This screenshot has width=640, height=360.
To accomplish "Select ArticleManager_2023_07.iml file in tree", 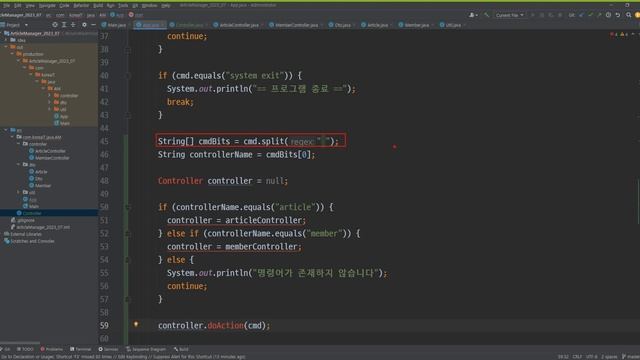I will 40,227.
